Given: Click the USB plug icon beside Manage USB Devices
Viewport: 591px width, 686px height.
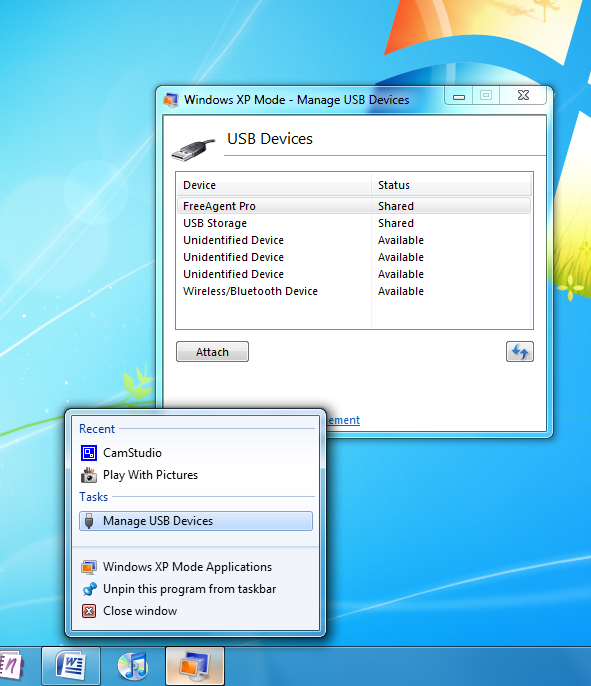Looking at the screenshot, I should [89, 521].
